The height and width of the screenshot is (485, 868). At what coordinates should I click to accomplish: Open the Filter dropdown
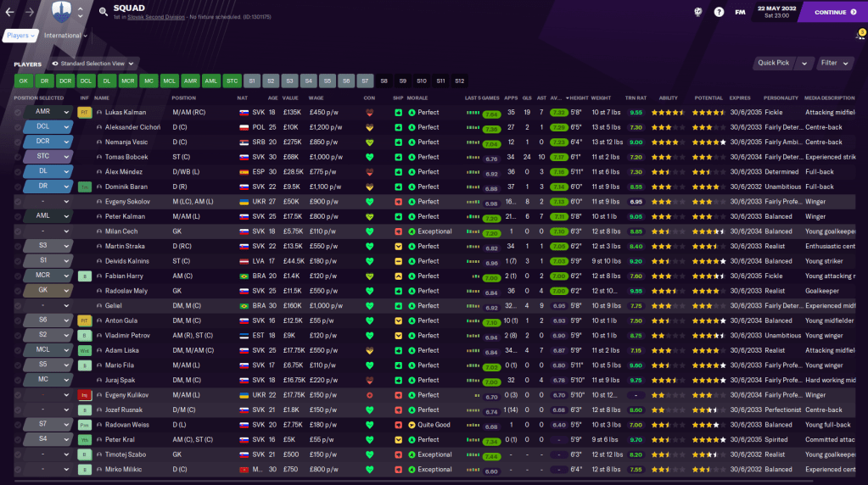point(833,63)
